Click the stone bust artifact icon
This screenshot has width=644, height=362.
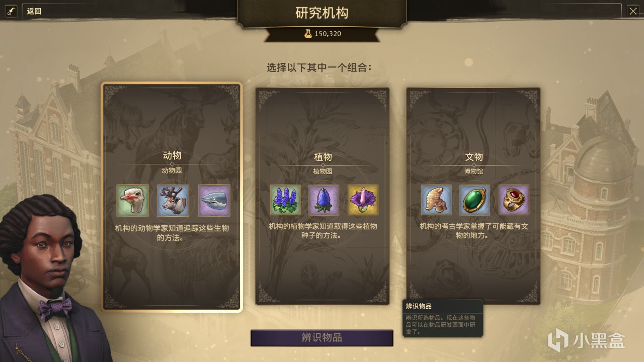(x=436, y=200)
